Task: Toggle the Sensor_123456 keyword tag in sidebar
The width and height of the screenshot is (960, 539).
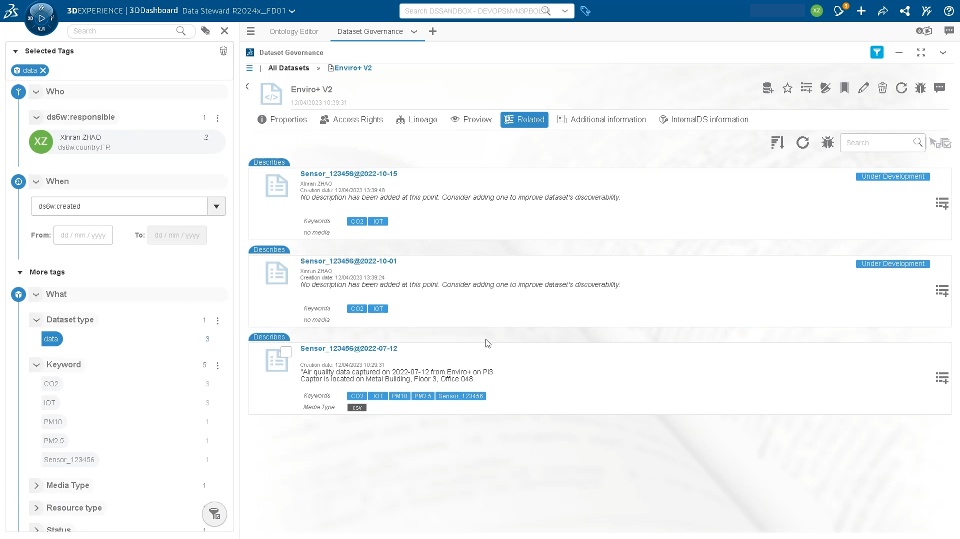Action: (x=69, y=460)
